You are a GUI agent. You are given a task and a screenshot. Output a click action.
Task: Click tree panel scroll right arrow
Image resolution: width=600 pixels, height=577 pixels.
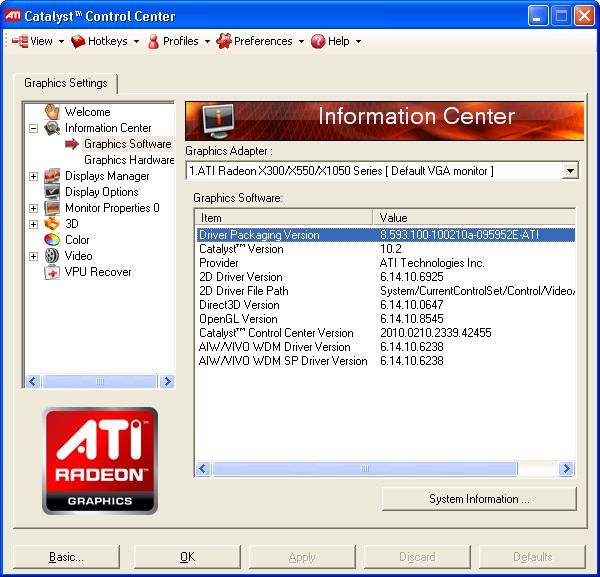pyautogui.click(x=167, y=381)
